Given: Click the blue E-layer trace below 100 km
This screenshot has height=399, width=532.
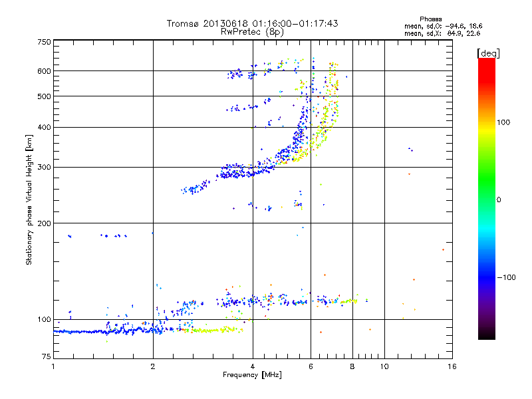Looking at the screenshot, I should click(108, 331).
